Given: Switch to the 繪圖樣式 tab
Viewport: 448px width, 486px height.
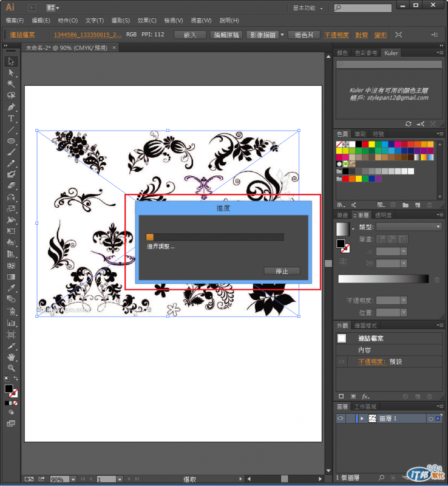Looking at the screenshot, I should click(365, 326).
